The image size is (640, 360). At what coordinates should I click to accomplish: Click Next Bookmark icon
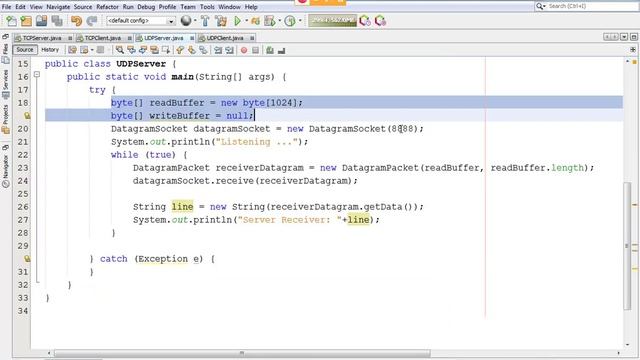click(x=191, y=50)
